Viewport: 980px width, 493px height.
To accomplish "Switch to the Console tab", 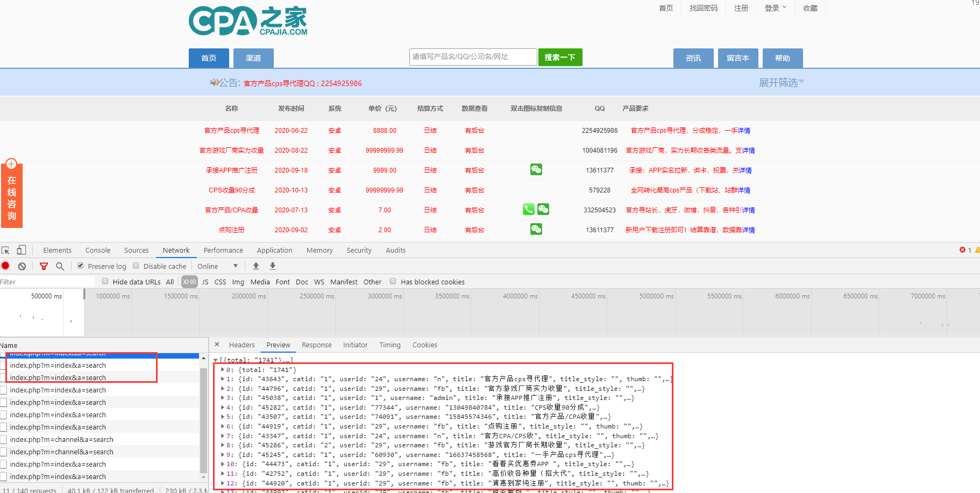I will [x=98, y=250].
